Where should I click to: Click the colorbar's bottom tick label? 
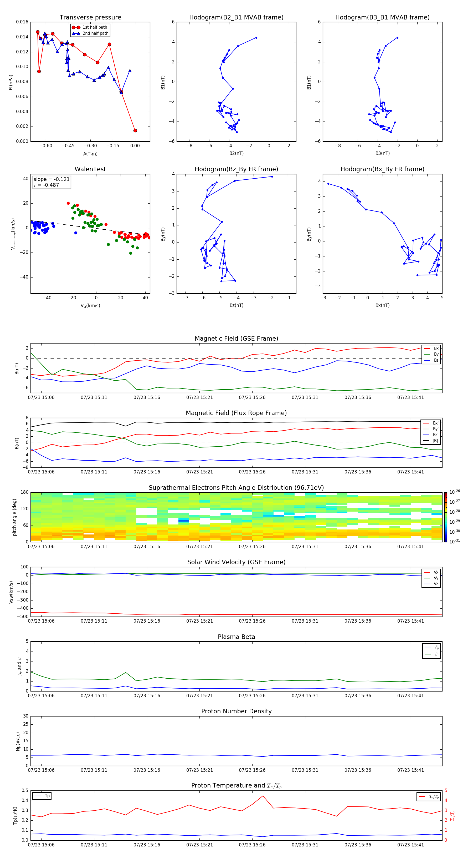pos(455,542)
